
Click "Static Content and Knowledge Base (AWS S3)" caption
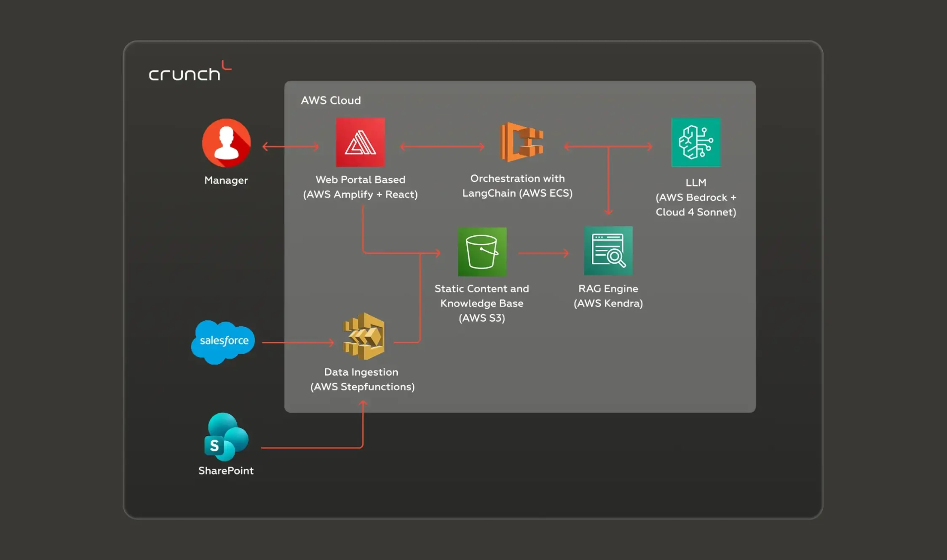coord(482,303)
